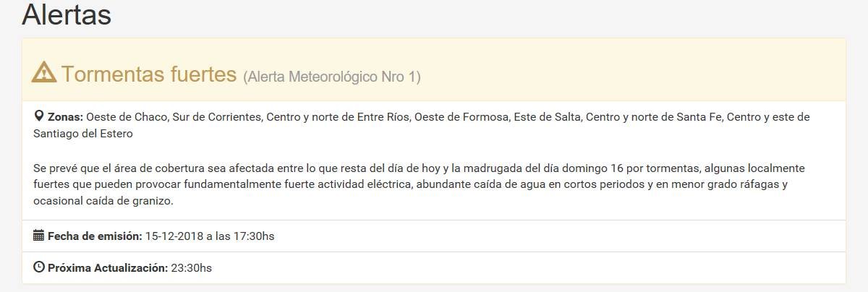The width and height of the screenshot is (868, 292).
Task: Select the Tormentas fuertes alert title
Action: click(149, 74)
